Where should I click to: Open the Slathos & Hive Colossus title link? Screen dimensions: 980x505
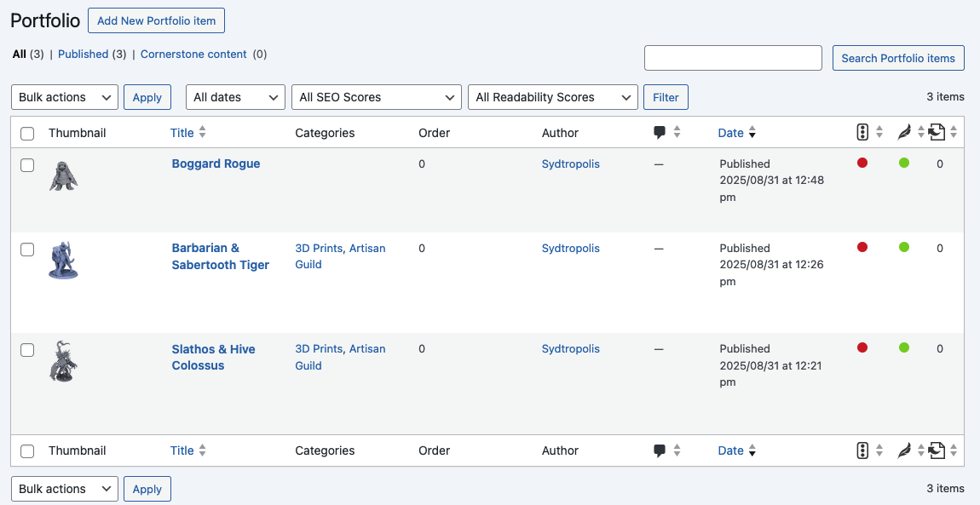pos(213,357)
